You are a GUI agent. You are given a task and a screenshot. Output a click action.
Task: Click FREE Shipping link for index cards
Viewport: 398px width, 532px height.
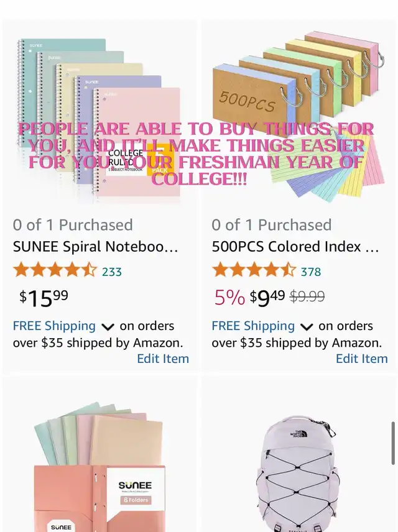pos(253,326)
